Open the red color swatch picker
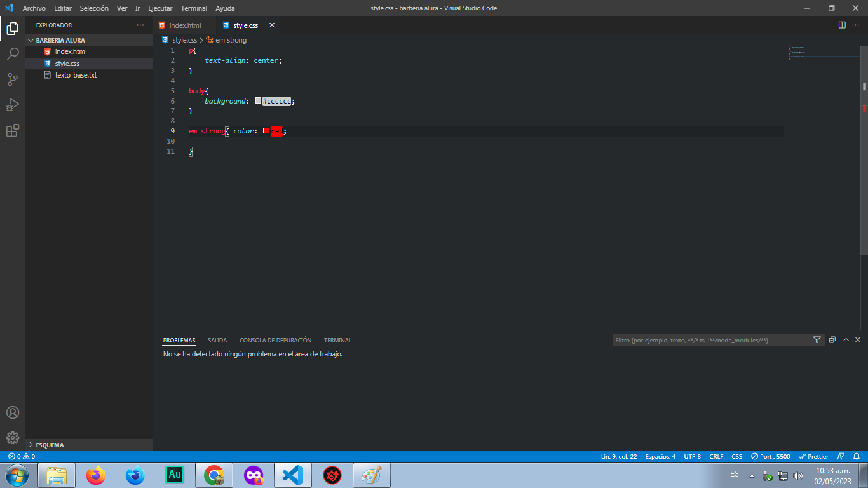 tap(266, 131)
